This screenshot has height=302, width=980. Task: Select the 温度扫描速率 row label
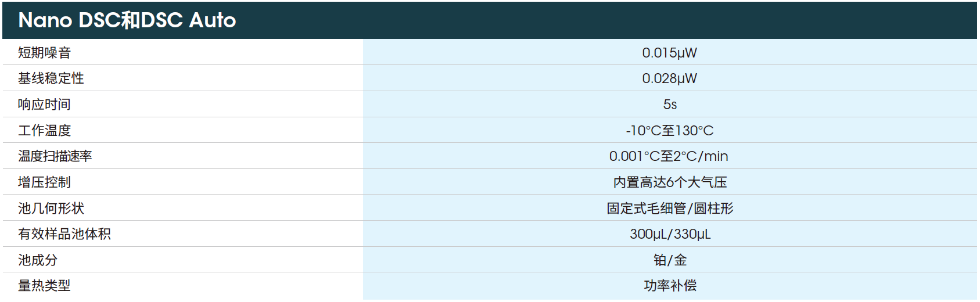click(x=55, y=156)
